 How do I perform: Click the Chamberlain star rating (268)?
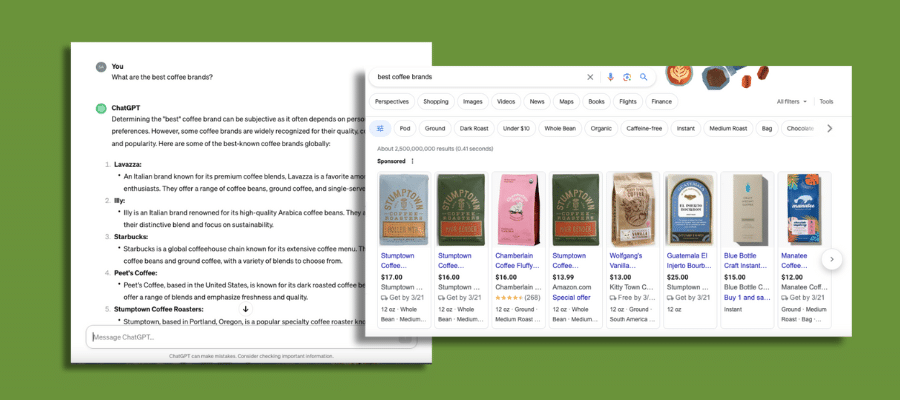(517, 297)
